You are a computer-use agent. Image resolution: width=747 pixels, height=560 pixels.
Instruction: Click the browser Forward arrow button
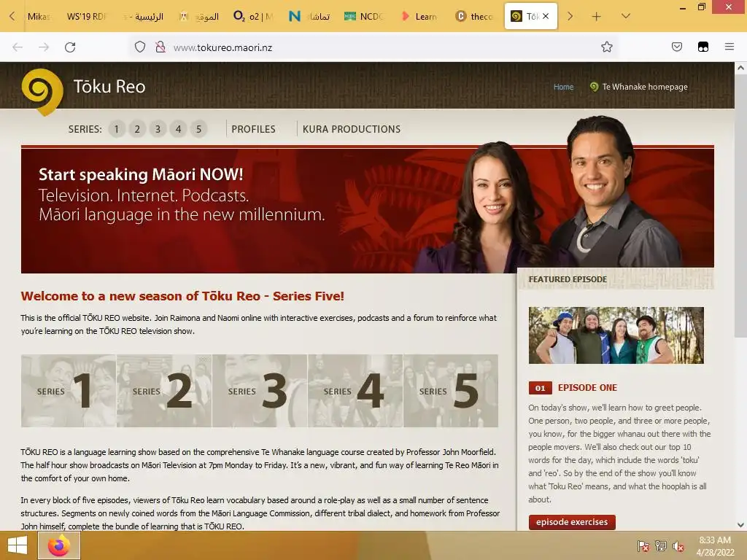click(x=44, y=47)
